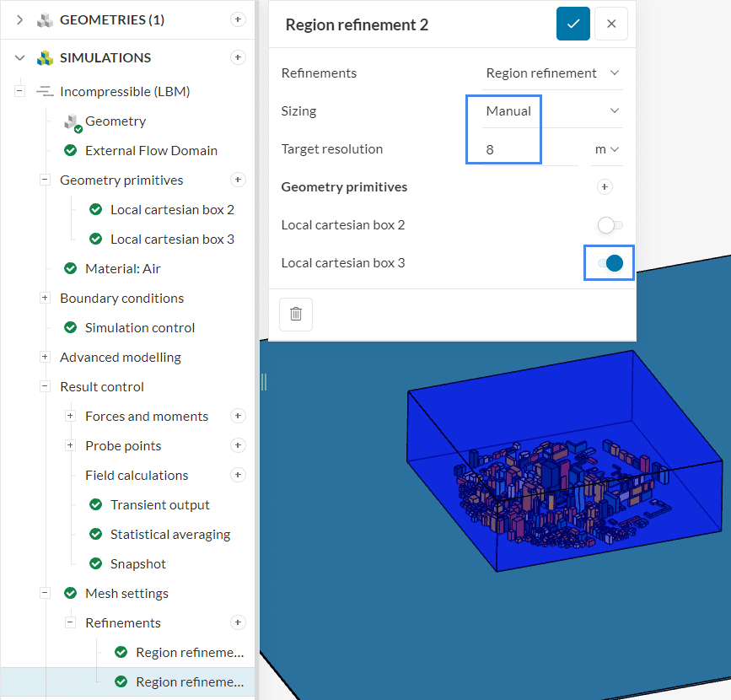Open Field calculations plus icon to add calculation
The width and height of the screenshot is (731, 700).
tap(238, 475)
